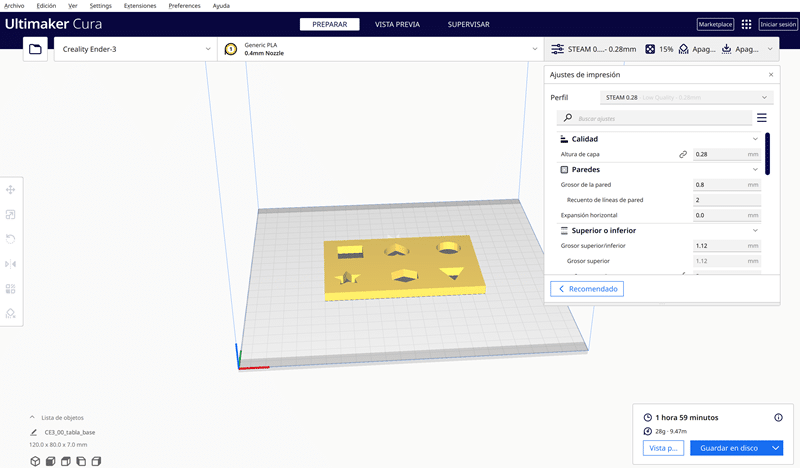Edit the Altura de capa value field
800x468 pixels.
727,154
